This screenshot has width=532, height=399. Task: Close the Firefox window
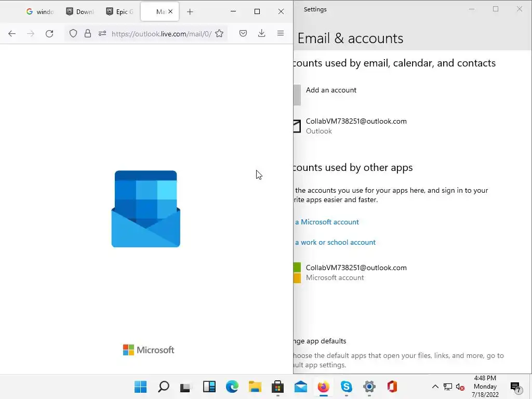281,11
